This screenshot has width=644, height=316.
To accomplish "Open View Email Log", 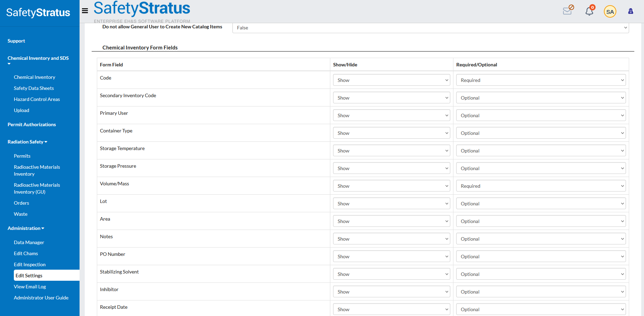I will (x=30, y=287).
